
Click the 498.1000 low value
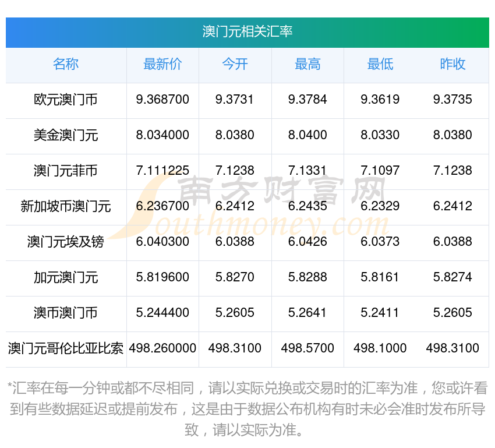pyautogui.click(x=380, y=348)
